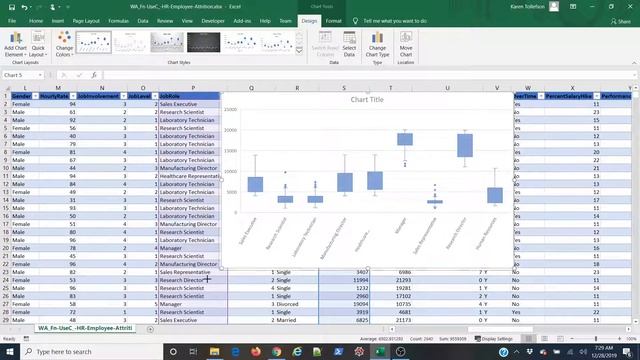Open the File tab
The width and height of the screenshot is (640, 360).
[x=12, y=21]
